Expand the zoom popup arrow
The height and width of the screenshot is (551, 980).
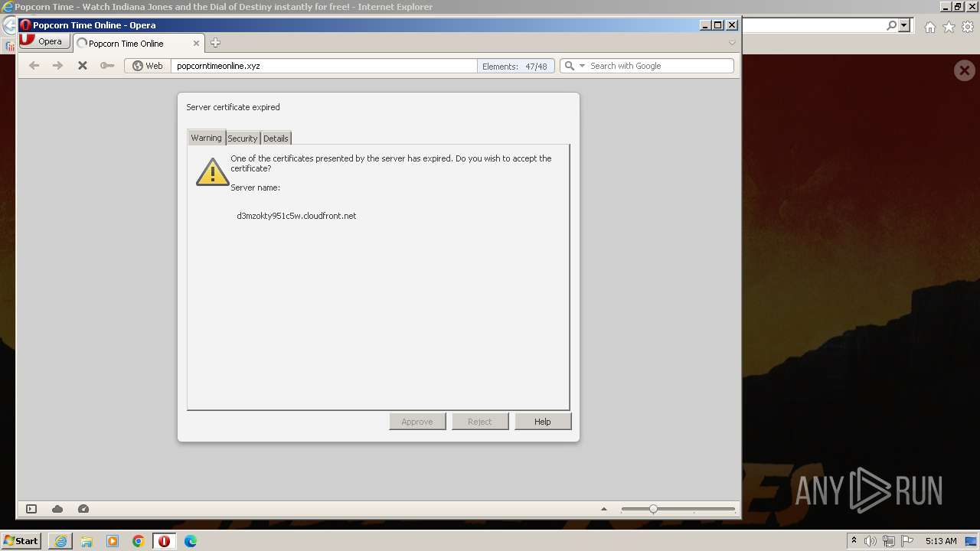[x=604, y=509]
